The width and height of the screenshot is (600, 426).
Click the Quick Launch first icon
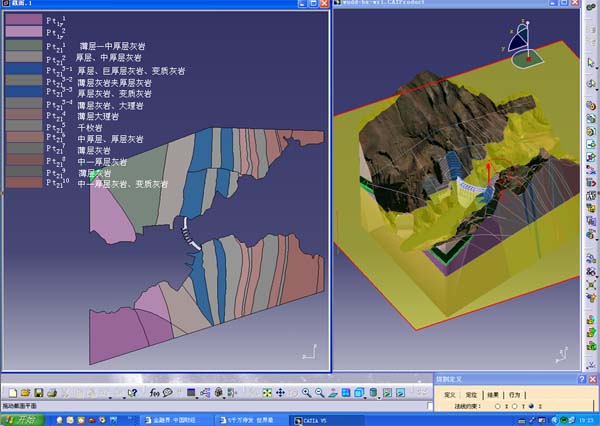tap(59, 420)
